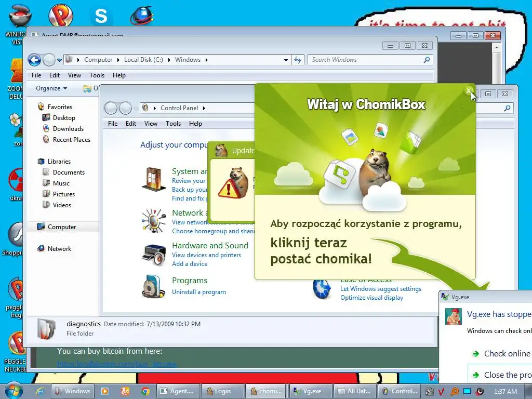Open the File menu in Windows Explorer
The image size is (532, 399).
[36, 75]
